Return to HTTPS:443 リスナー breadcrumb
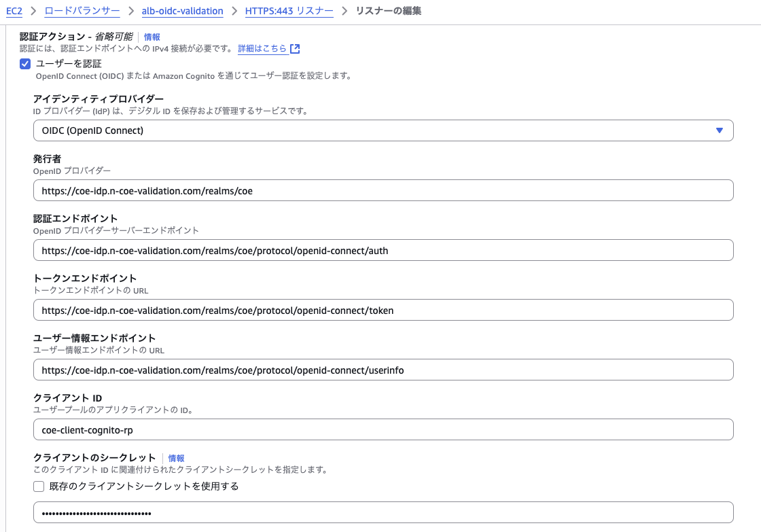 (x=289, y=11)
